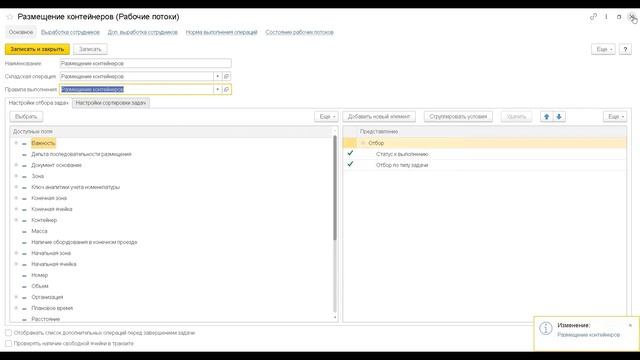Click the Записать button
640x360 pixels.
coord(90,49)
